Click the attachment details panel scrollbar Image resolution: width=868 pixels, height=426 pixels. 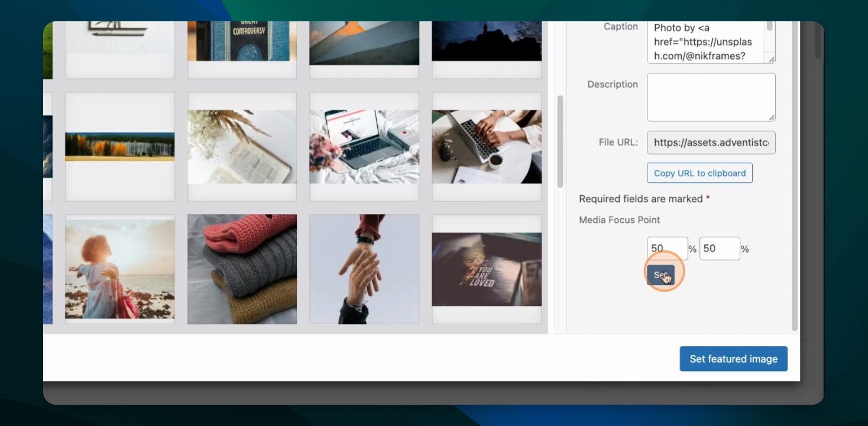pos(794,176)
